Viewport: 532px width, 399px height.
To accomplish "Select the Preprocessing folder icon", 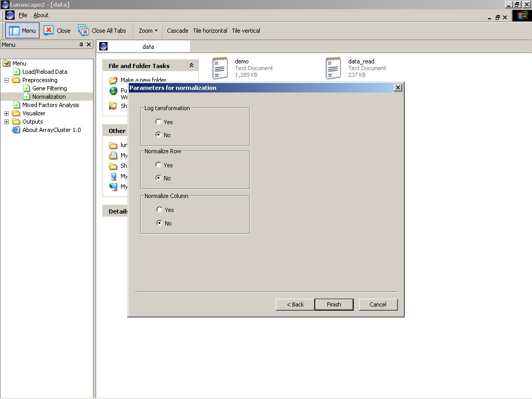I will pos(16,80).
